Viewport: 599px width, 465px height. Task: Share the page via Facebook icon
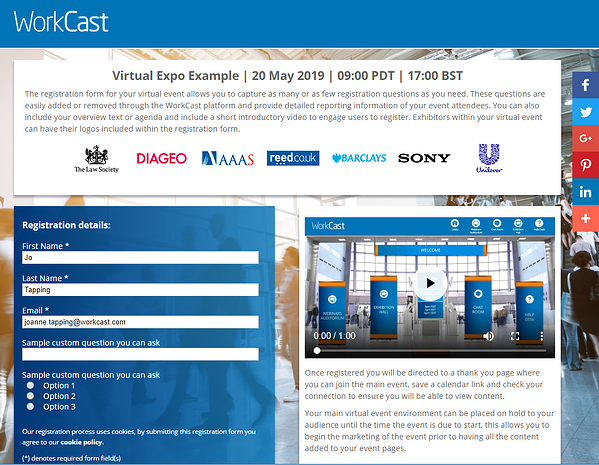[x=585, y=85]
